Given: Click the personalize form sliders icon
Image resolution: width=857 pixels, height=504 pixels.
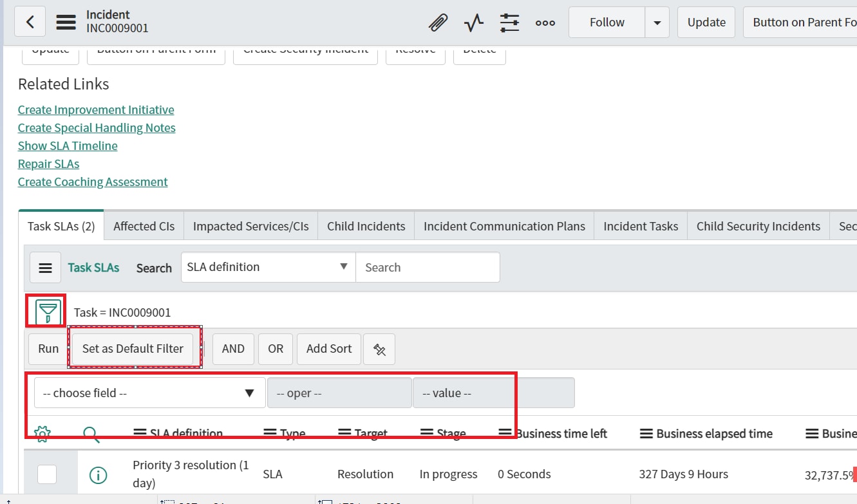Looking at the screenshot, I should 509,21.
